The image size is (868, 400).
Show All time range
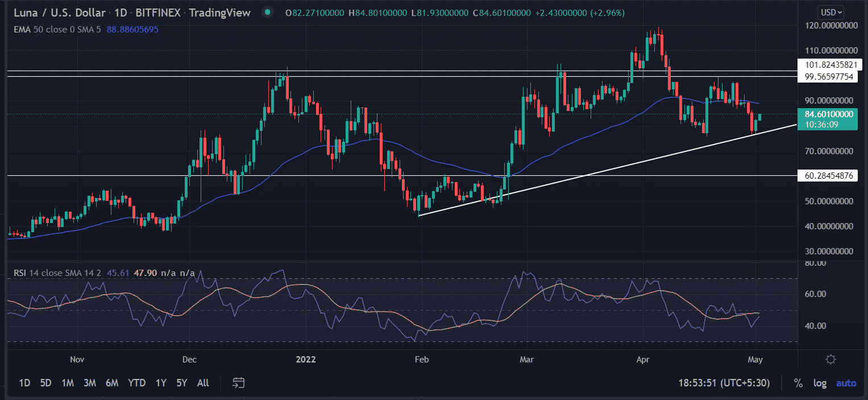coord(202,383)
